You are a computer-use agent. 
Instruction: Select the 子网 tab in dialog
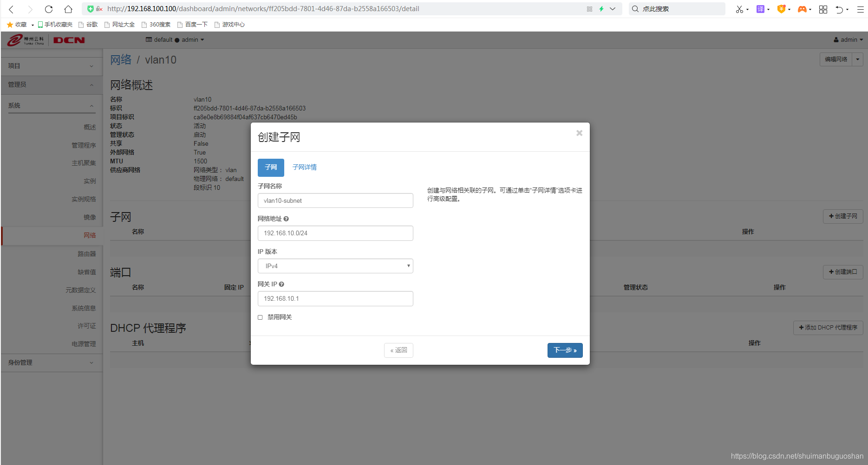(271, 168)
